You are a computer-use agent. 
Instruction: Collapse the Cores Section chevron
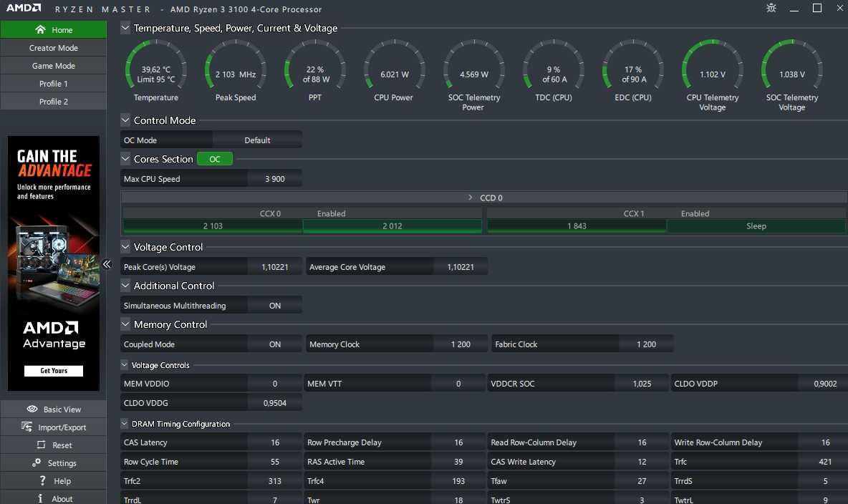[x=125, y=158]
